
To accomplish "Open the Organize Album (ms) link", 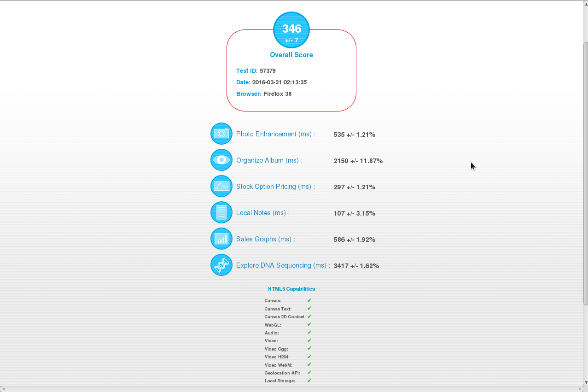I will [269, 160].
